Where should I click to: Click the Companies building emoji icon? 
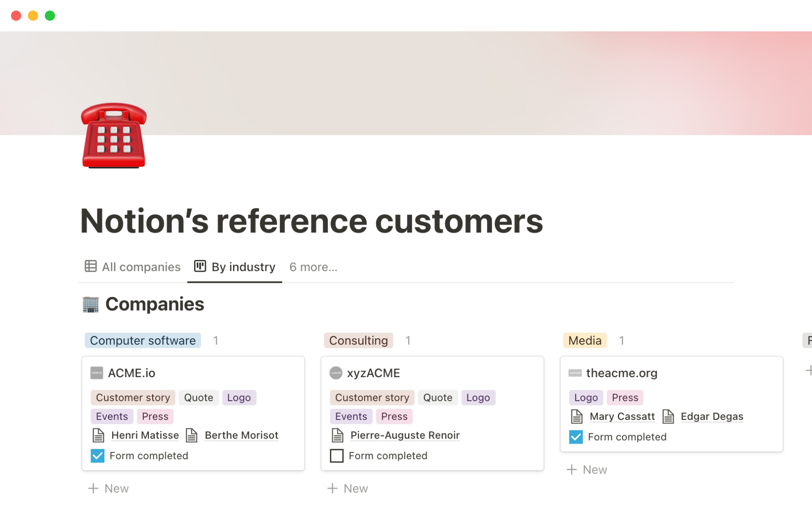[x=90, y=304]
